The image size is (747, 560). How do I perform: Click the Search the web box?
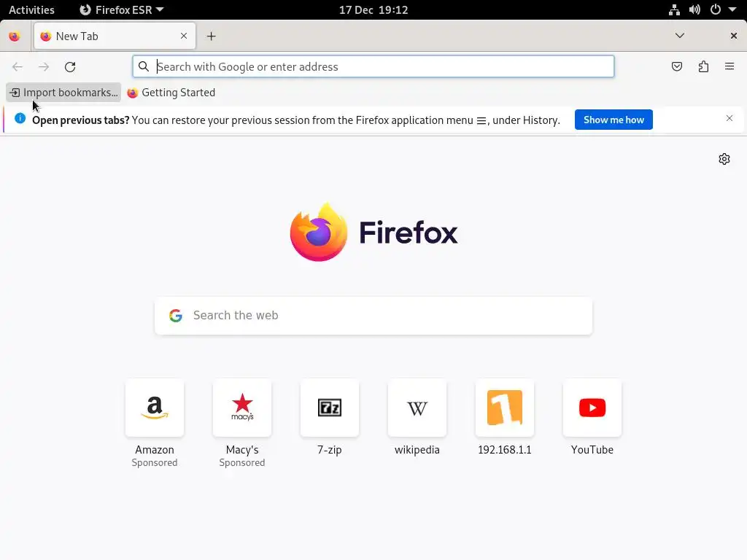[x=373, y=316]
